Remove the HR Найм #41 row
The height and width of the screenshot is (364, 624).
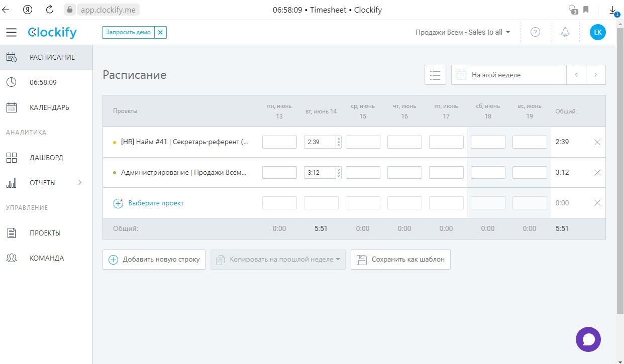click(597, 142)
